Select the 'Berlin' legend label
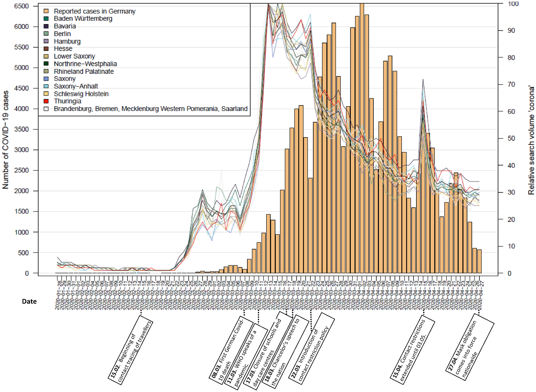 [62, 34]
